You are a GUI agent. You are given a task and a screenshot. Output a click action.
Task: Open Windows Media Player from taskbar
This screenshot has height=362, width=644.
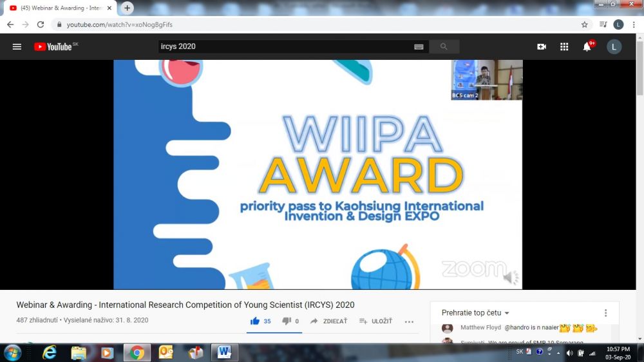tap(107, 352)
